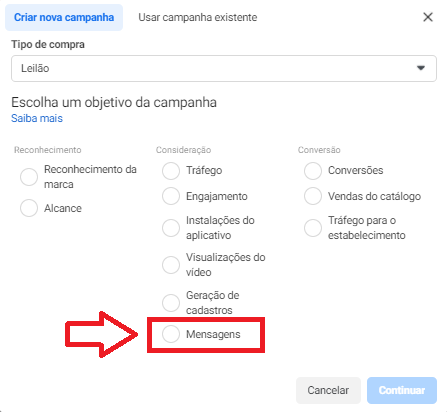Click the Continuar button
The height and width of the screenshot is (412, 447).
(402, 390)
